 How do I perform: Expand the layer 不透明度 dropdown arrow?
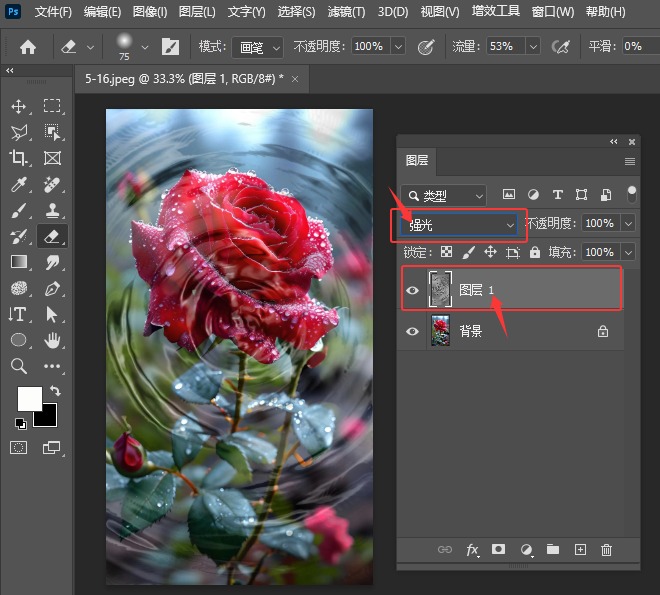pos(628,223)
